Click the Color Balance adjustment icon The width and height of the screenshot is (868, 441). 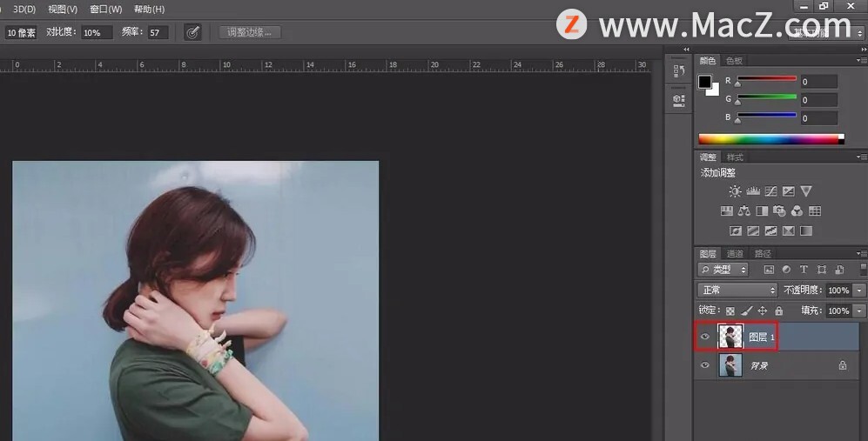pyautogui.click(x=744, y=211)
